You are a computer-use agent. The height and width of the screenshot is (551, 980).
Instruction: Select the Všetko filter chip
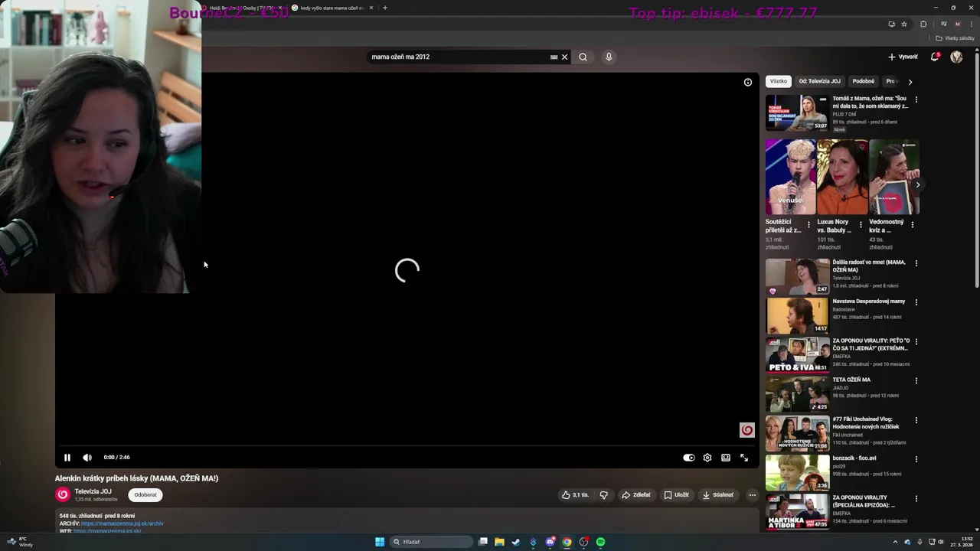pos(779,81)
